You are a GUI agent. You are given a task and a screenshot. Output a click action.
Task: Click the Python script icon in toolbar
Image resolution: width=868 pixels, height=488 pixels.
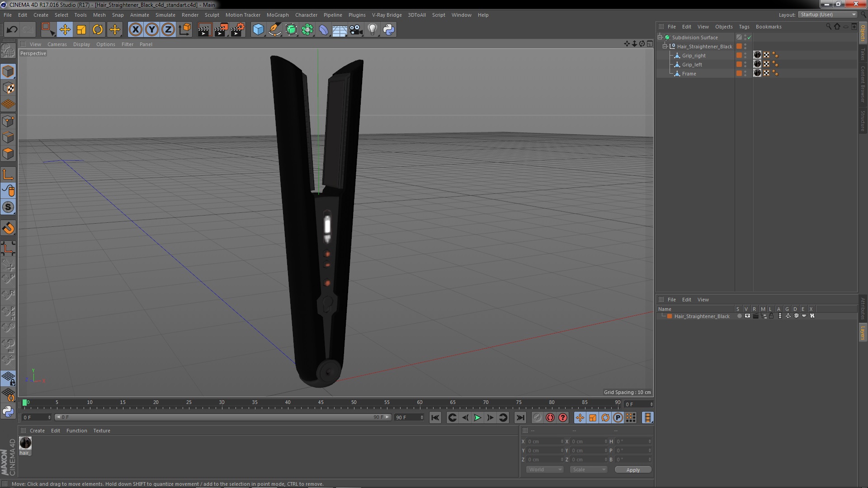point(389,30)
